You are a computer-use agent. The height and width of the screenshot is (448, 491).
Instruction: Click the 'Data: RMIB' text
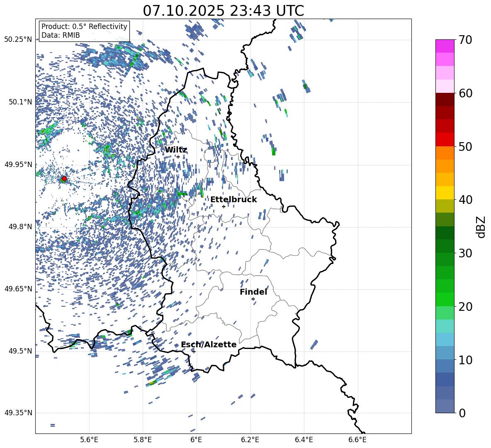(61, 35)
